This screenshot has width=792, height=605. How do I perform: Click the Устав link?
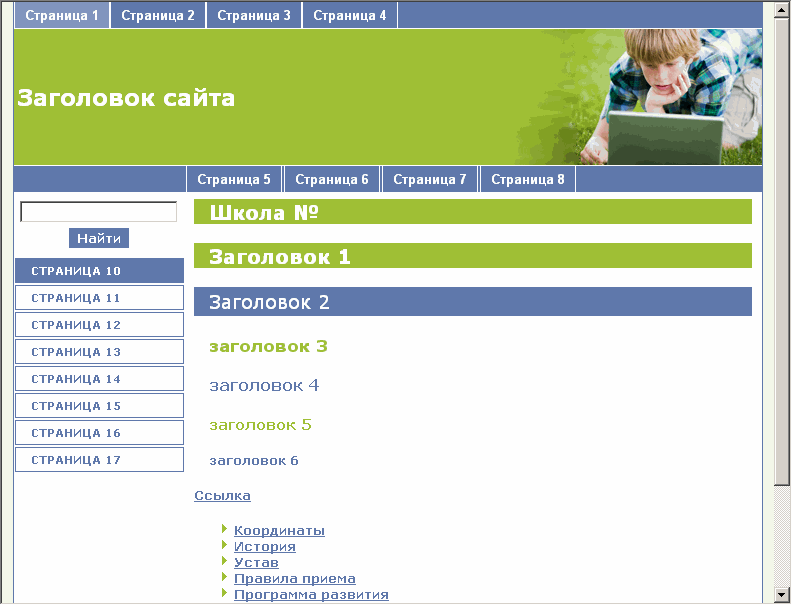point(256,562)
